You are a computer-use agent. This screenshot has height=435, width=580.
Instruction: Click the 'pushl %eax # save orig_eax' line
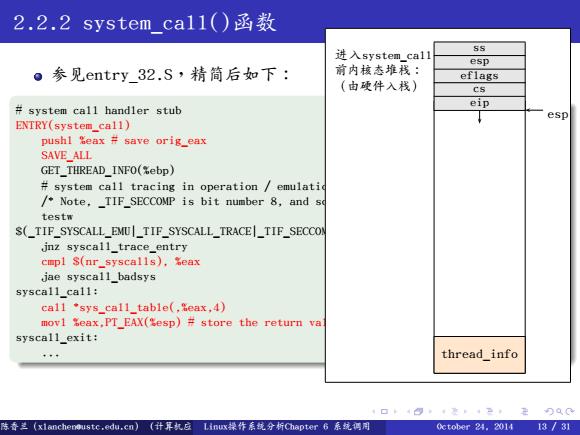[124, 141]
